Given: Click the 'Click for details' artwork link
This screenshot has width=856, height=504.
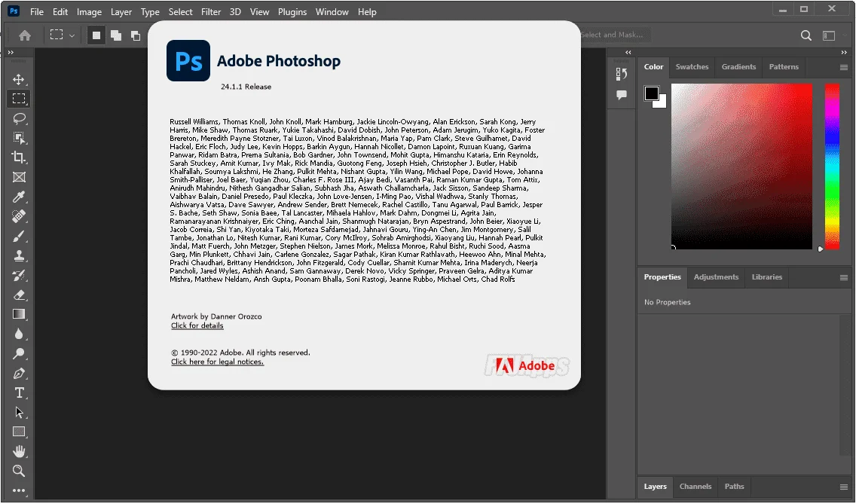Looking at the screenshot, I should click(197, 325).
